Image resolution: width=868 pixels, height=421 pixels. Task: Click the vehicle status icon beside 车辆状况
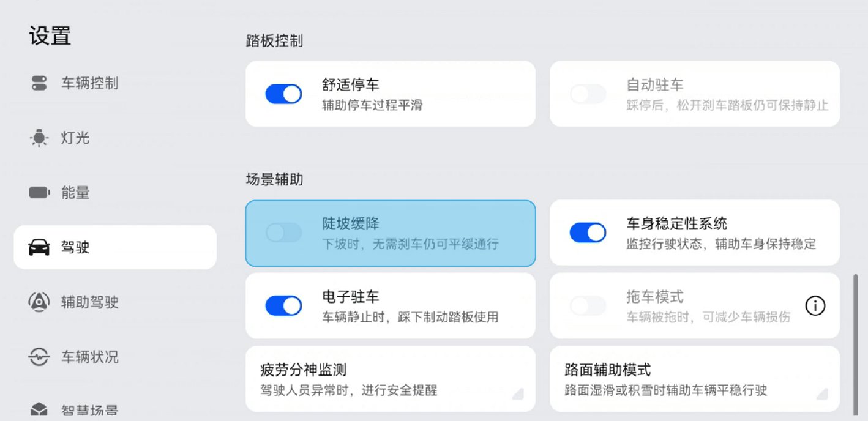tap(39, 357)
